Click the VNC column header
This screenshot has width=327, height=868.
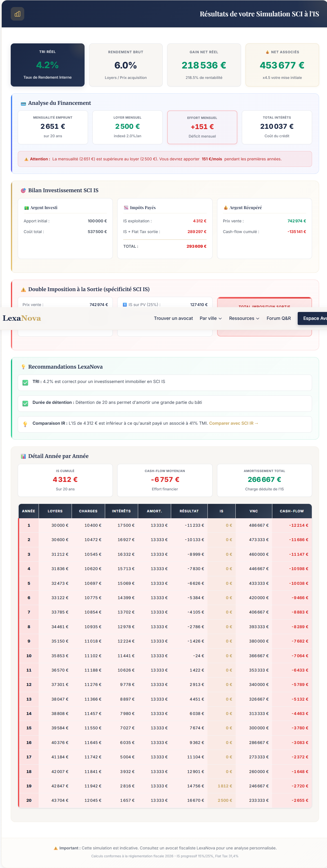click(254, 511)
